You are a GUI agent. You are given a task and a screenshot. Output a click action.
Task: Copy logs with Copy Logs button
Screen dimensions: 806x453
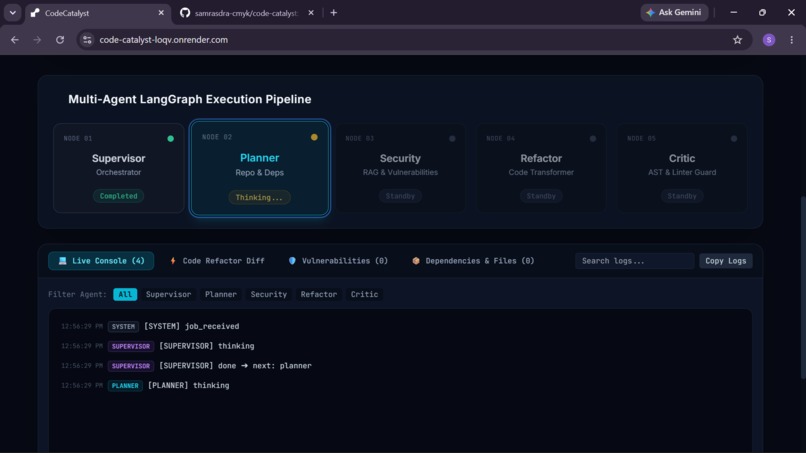(x=726, y=261)
